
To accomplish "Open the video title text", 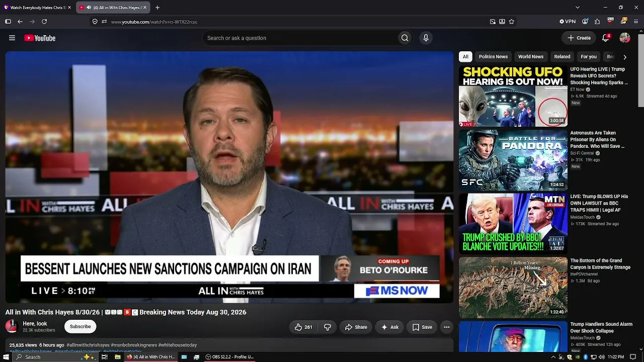I will tap(126, 312).
